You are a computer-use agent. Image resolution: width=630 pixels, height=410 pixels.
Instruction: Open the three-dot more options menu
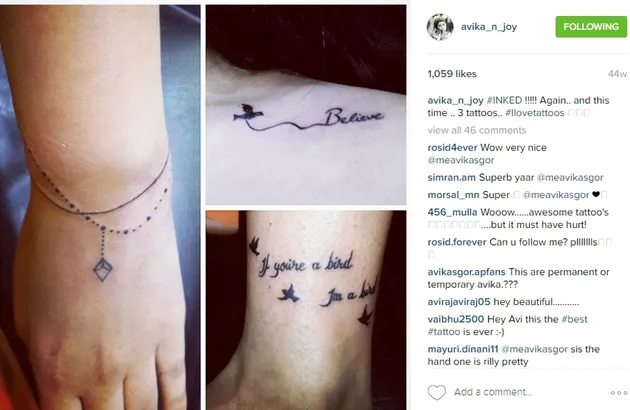[x=619, y=393]
